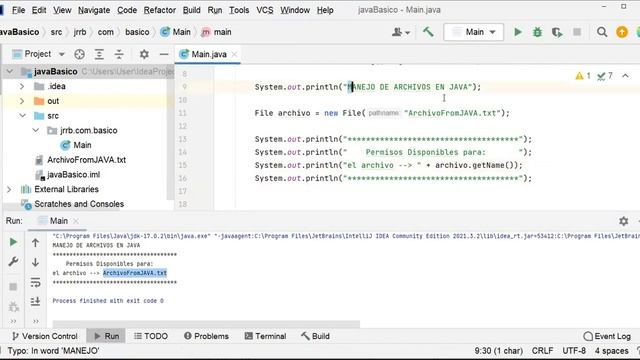Open the user account dropdown icon
This screenshot has height=360, width=640.
(400, 32)
